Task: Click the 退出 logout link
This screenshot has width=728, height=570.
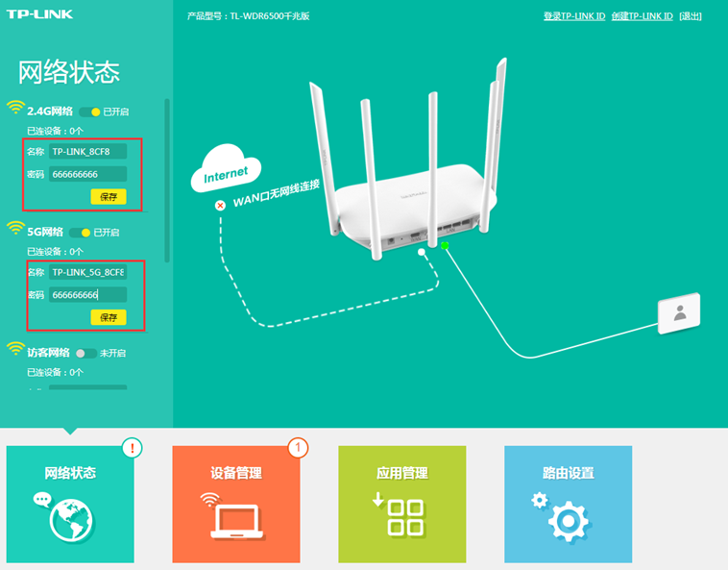Action: pyautogui.click(x=691, y=16)
